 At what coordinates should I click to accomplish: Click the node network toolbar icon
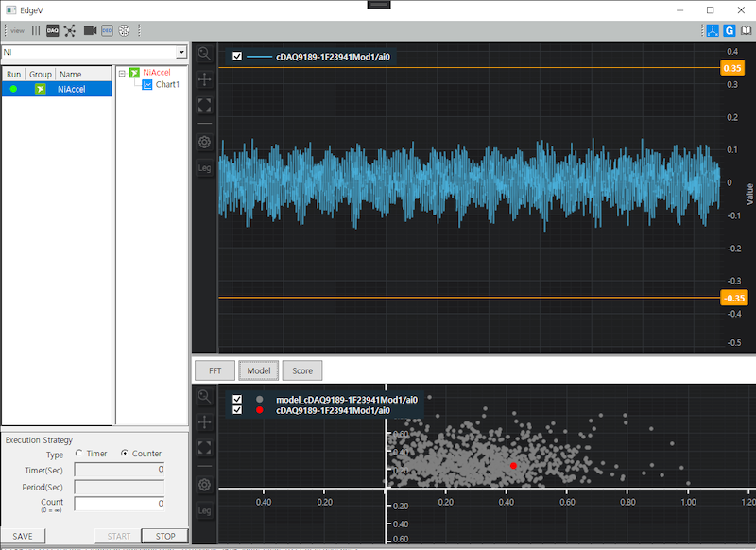click(x=69, y=29)
